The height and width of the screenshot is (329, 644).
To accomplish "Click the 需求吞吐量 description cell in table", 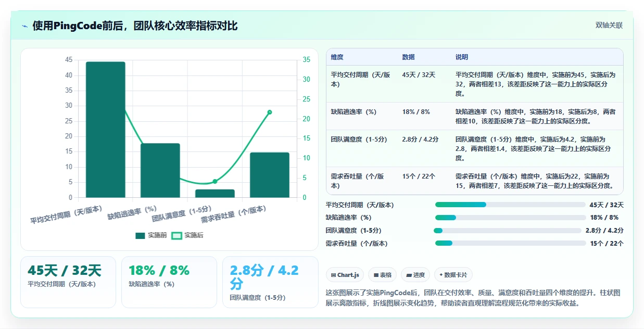I will 536,181.
